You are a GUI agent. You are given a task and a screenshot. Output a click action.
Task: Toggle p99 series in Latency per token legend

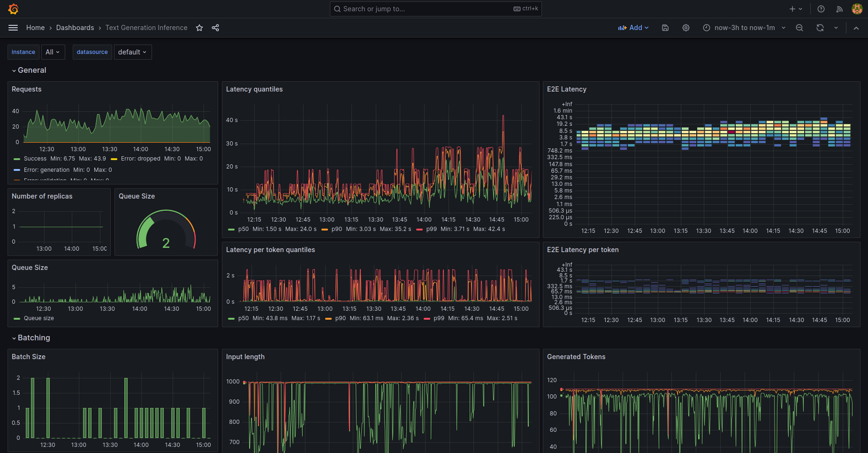(x=439, y=318)
